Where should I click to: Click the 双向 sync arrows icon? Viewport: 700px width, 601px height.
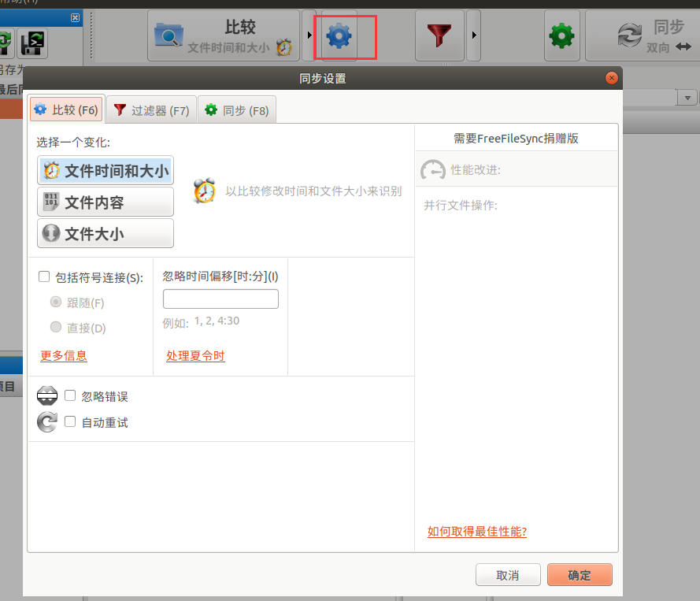[628, 35]
